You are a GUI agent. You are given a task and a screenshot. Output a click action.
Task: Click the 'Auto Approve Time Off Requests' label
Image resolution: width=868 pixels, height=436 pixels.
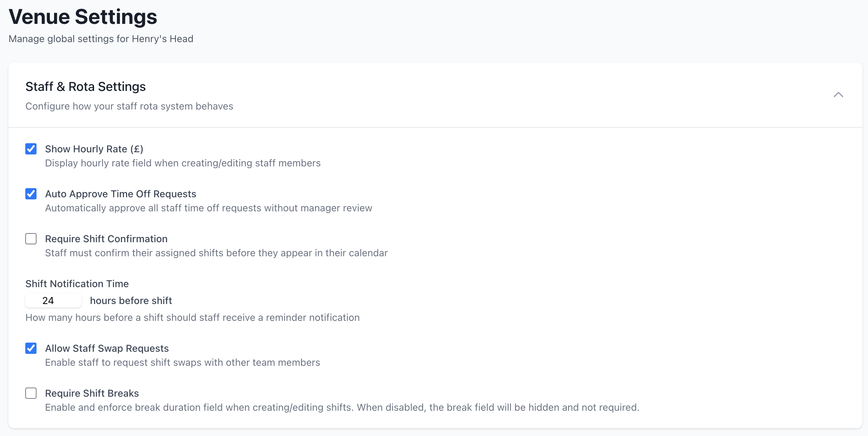pyautogui.click(x=120, y=194)
